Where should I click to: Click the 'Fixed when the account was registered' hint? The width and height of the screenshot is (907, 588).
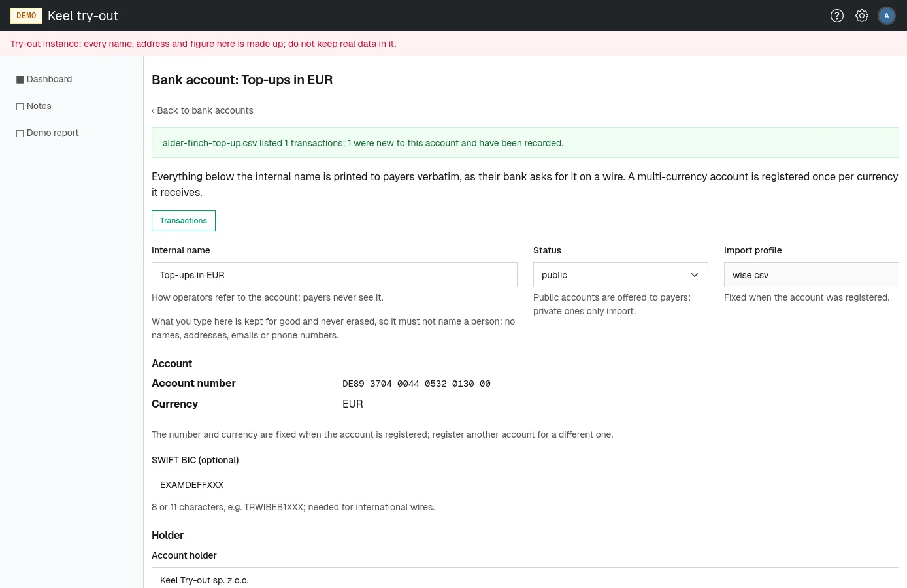pos(807,297)
